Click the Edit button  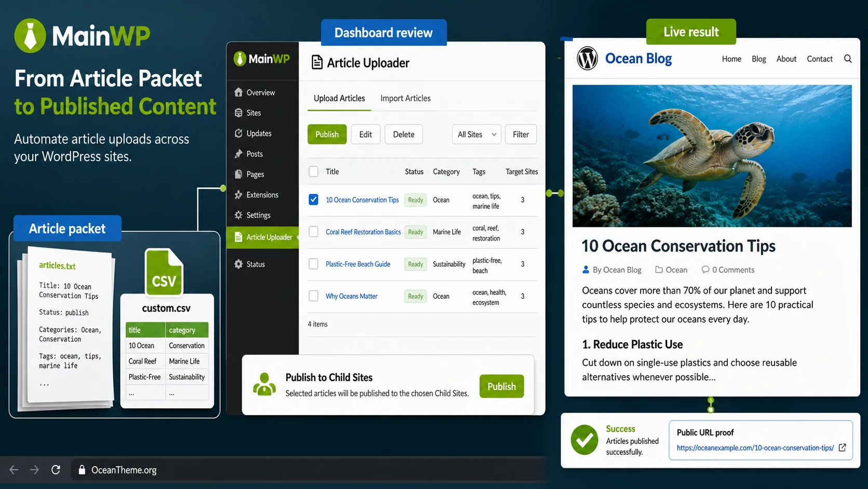point(365,135)
